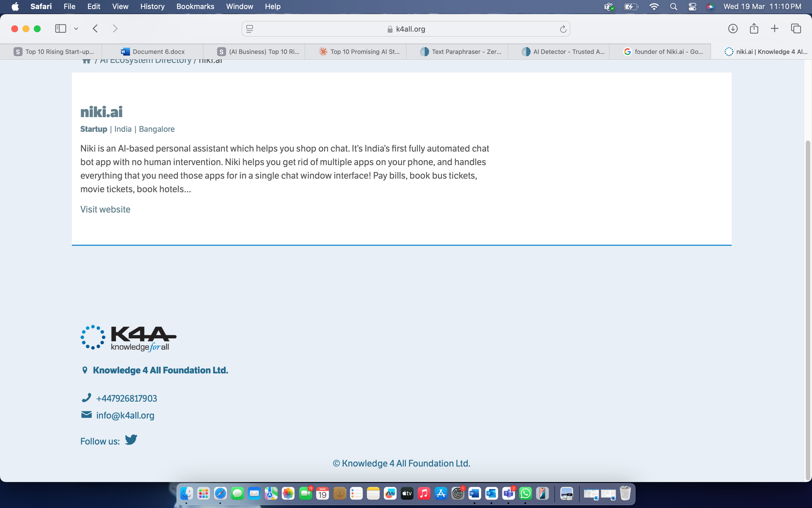Open the battery status menu
Image resolution: width=812 pixels, height=508 pixels.
[631, 6]
